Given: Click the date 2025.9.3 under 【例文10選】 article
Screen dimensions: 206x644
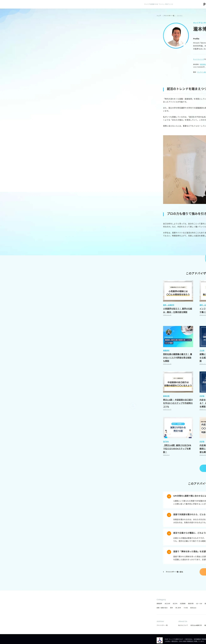Looking at the screenshot, I should [166, 455].
